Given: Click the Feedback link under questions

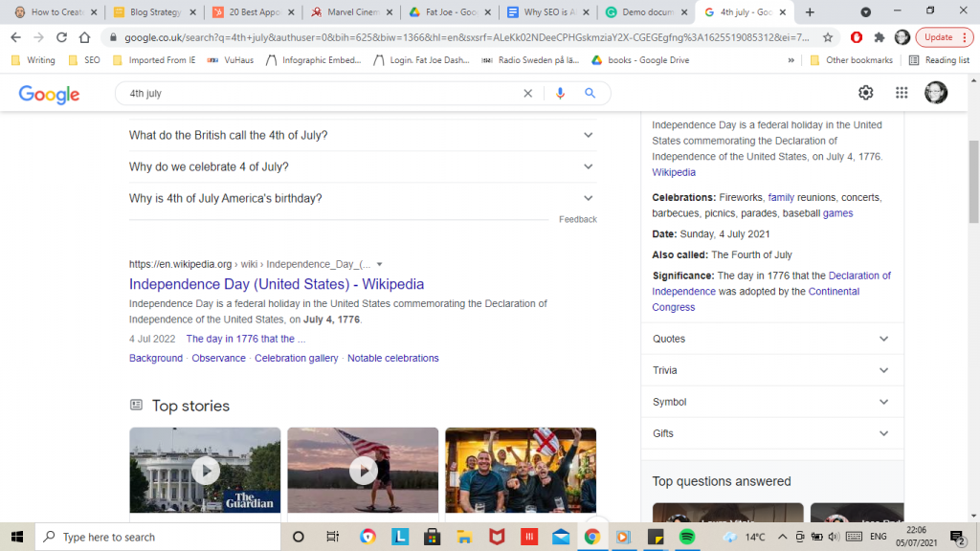Looking at the screenshot, I should (577, 219).
